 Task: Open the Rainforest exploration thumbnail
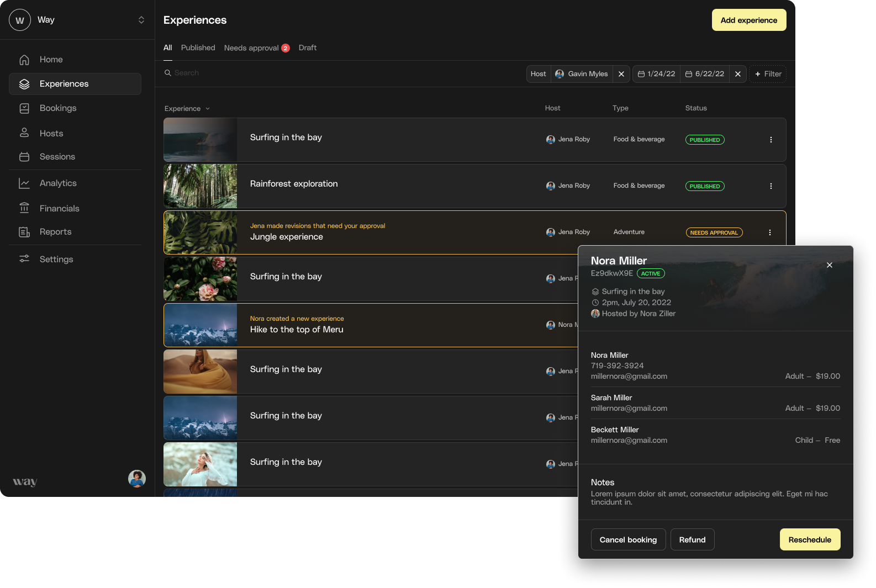tap(200, 186)
